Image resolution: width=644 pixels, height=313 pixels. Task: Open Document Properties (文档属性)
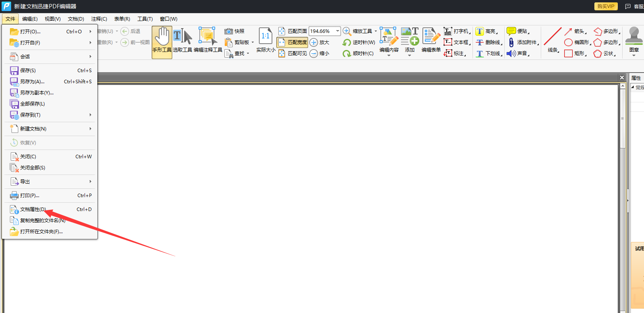pyautogui.click(x=50, y=209)
